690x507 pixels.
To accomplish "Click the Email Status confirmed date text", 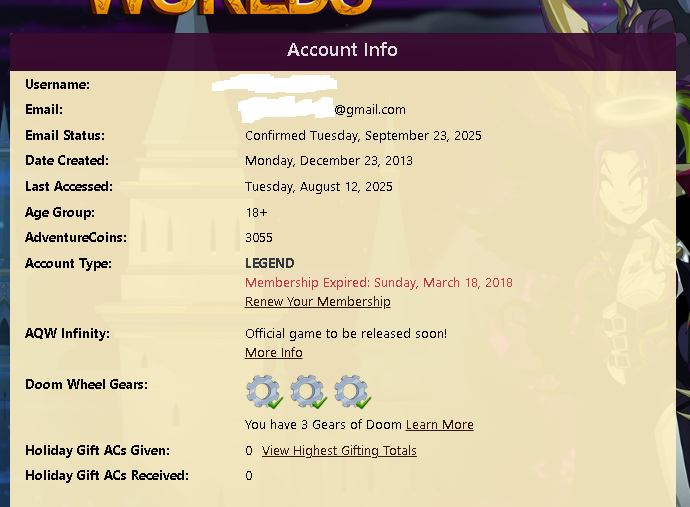I will coord(363,136).
